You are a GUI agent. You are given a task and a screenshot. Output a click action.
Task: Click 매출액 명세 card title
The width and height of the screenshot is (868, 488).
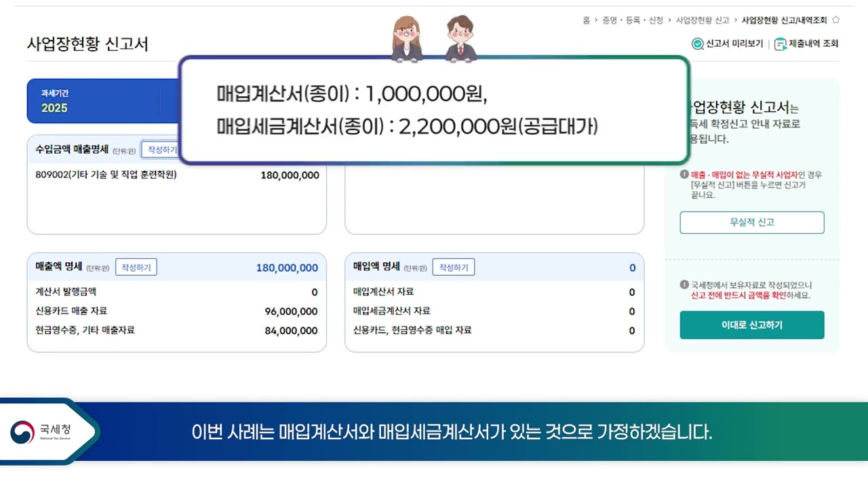pos(59,266)
